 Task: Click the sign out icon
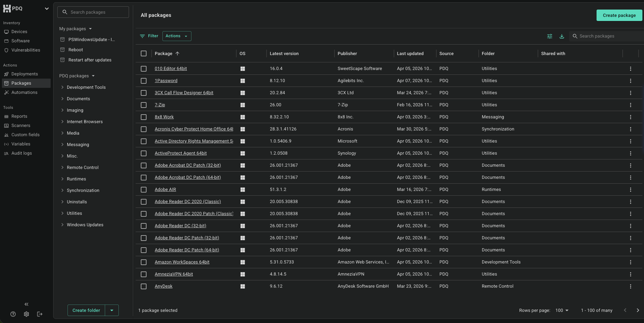point(40,314)
